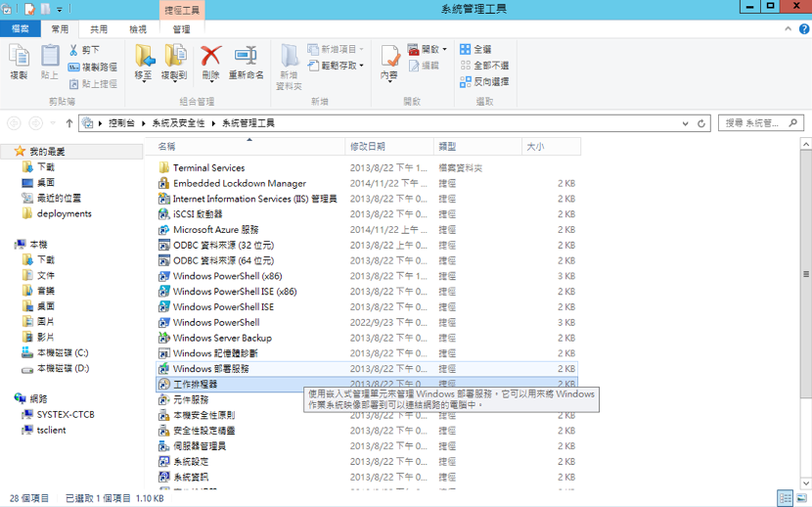Click Select all (全選) in ribbon

475,49
